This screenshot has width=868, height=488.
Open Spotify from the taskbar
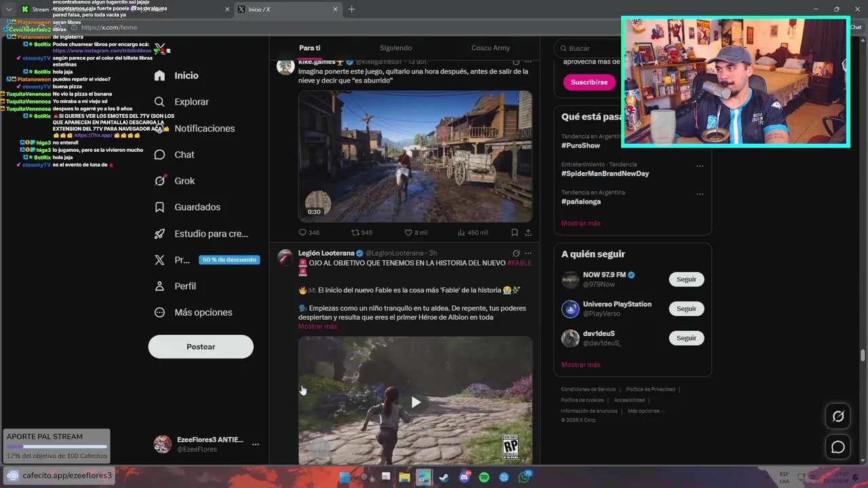tap(484, 477)
